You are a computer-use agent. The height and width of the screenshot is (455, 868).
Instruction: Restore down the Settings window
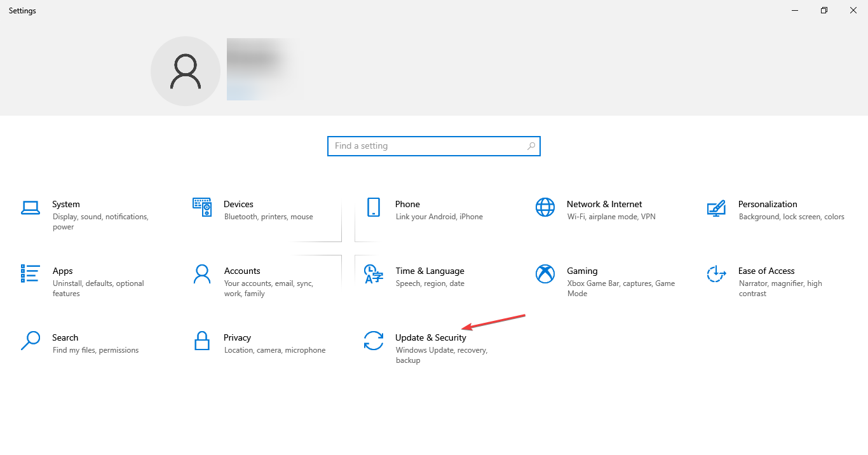[824, 10]
